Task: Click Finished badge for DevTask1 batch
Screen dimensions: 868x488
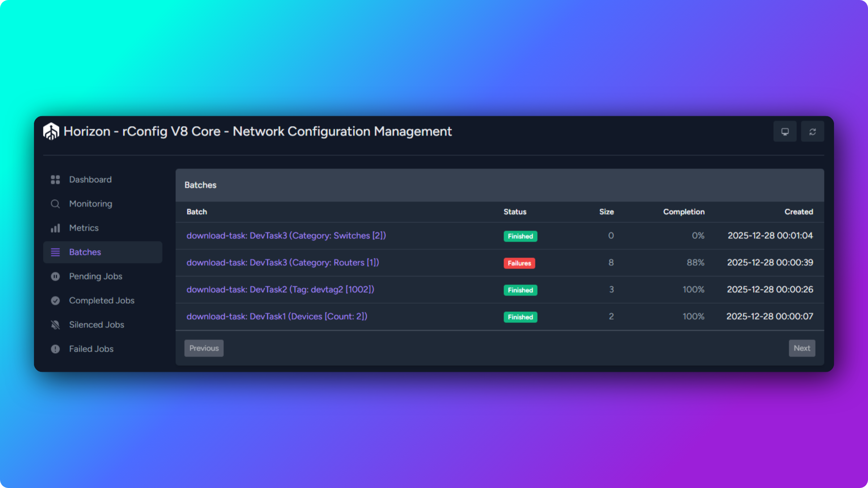Action: tap(520, 317)
